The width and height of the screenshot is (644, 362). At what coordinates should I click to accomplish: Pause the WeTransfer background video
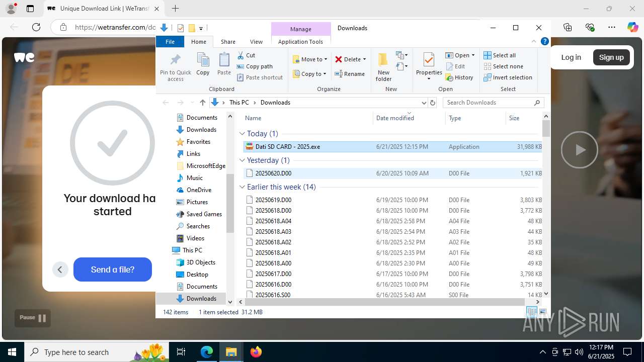click(33, 318)
